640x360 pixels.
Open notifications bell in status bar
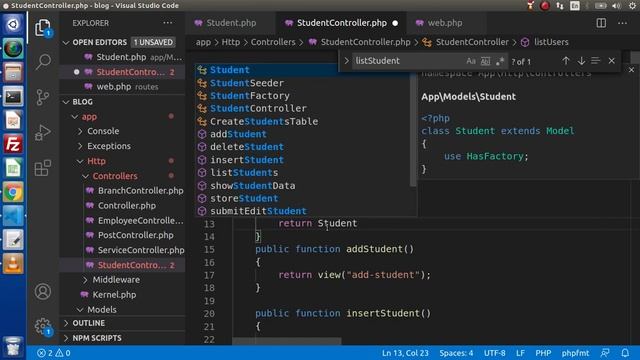click(625, 353)
